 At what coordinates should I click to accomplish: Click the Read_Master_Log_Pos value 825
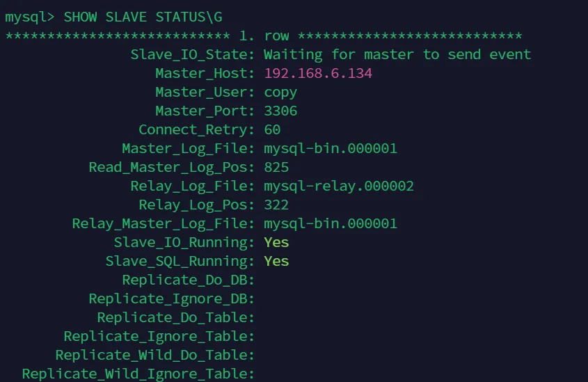tap(276, 167)
